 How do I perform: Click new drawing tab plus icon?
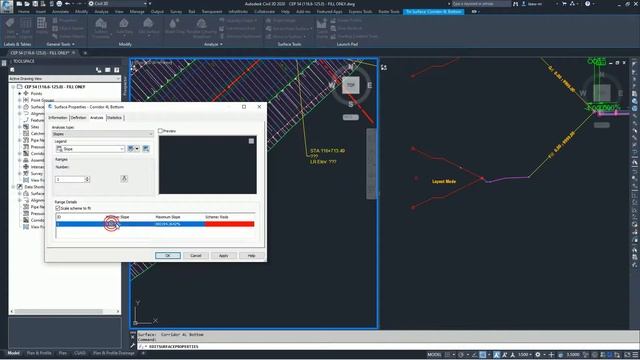[85, 53]
